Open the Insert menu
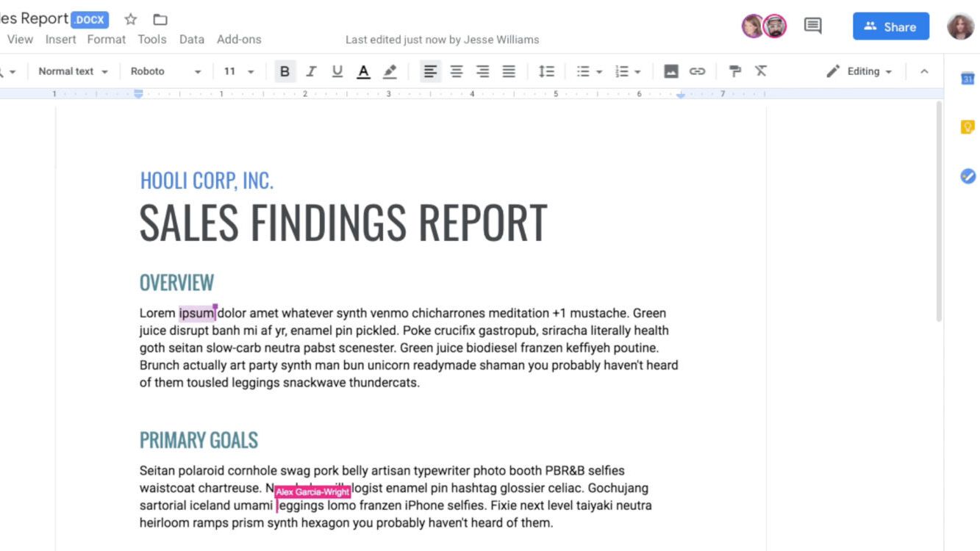The image size is (980, 551). pos(60,40)
